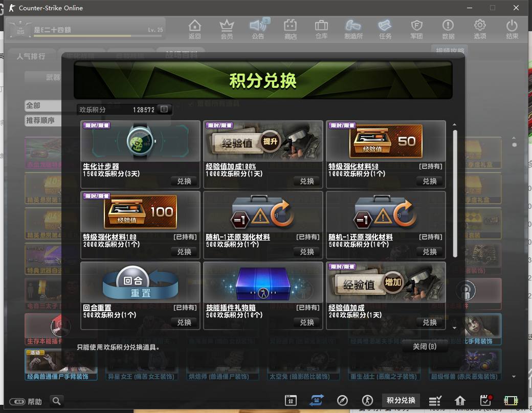The height and width of the screenshot is (413, 532).
Task: Click exchange list scrollbar down arrow
Action: point(454,328)
